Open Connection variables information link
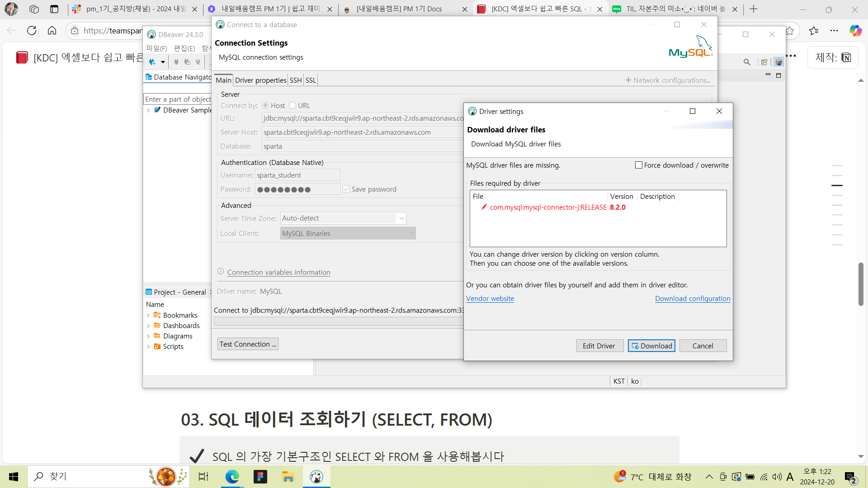The height and width of the screenshot is (488, 868). pos(279,272)
